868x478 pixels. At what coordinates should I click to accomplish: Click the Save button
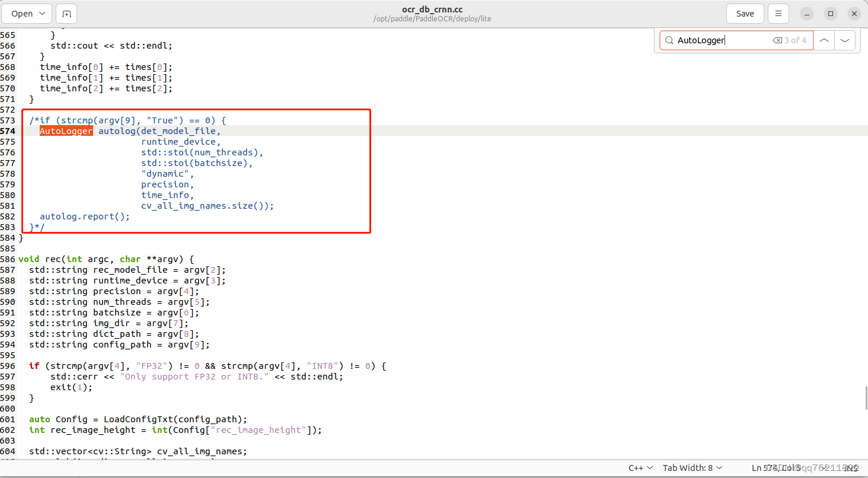coord(745,13)
